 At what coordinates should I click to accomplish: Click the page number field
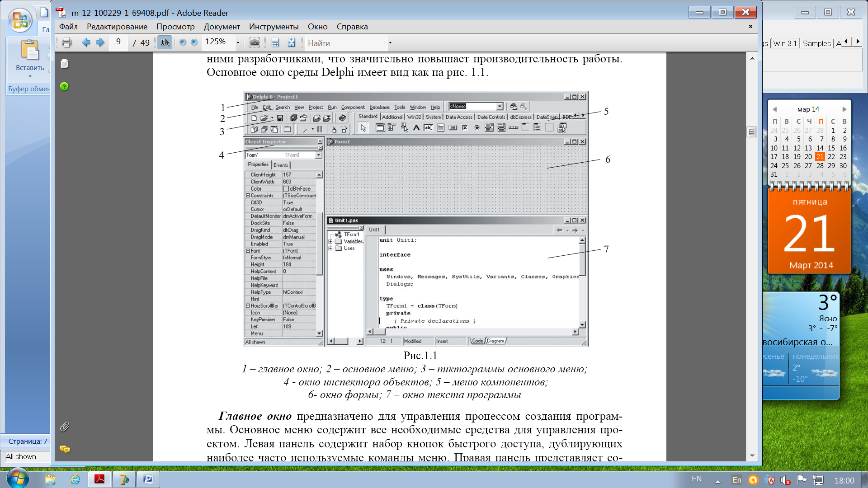point(118,42)
